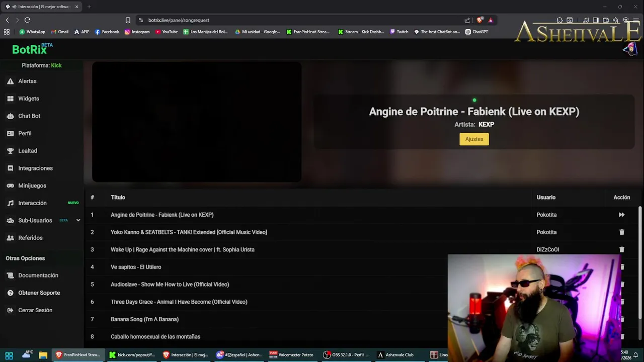Open Documentación from Otras Opciones
The width and height of the screenshot is (644, 362).
point(38,276)
